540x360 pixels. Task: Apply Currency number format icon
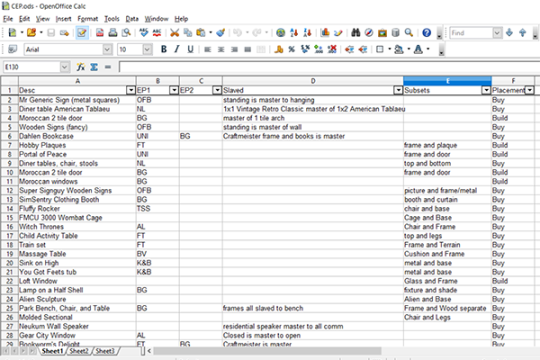point(279,49)
